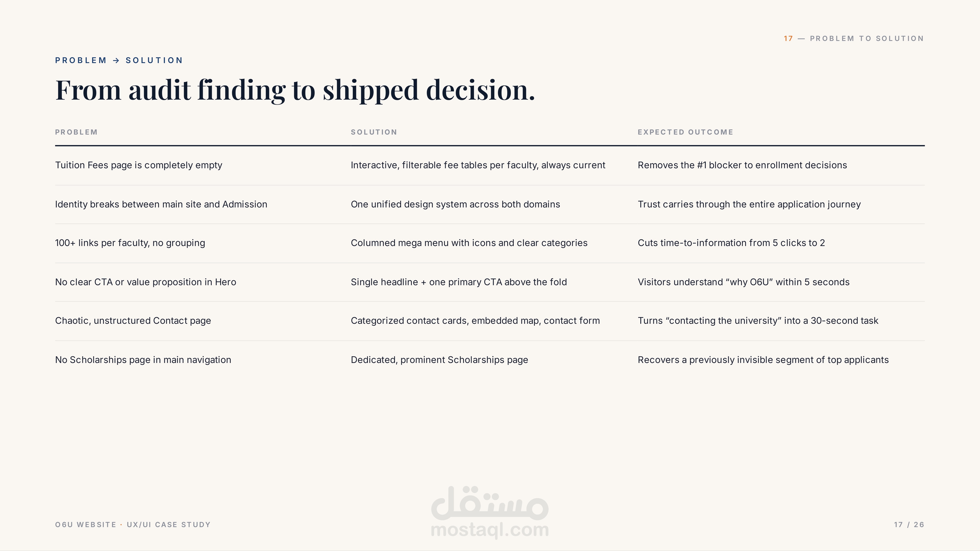Click the arrow icon between Problem and Solution

point(116,61)
